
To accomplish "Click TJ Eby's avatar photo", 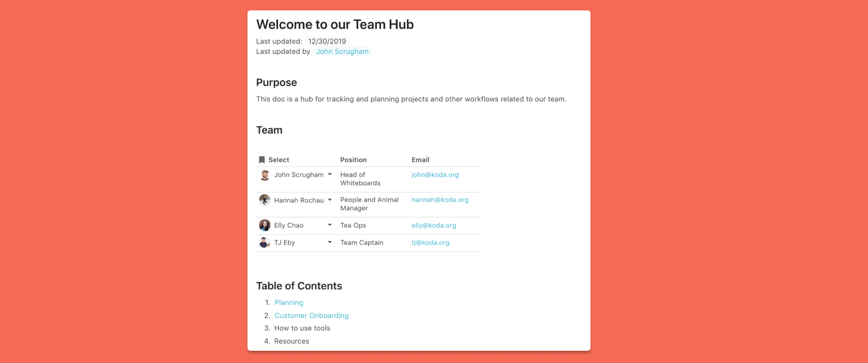I will pyautogui.click(x=265, y=242).
